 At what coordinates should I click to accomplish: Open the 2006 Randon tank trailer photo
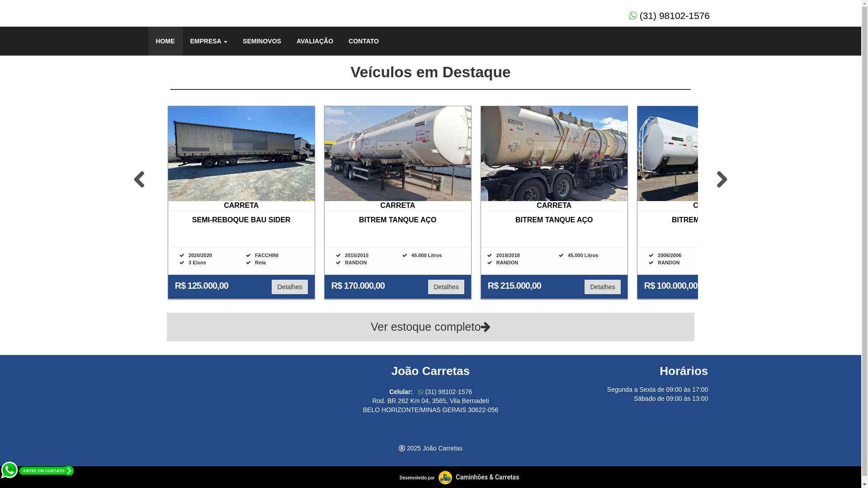(x=668, y=154)
